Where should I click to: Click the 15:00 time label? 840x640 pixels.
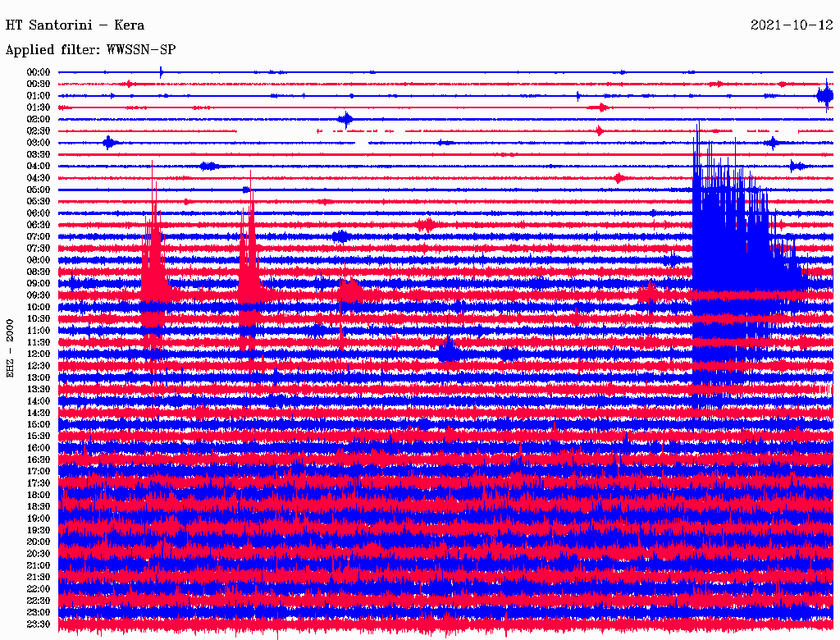tap(39, 424)
